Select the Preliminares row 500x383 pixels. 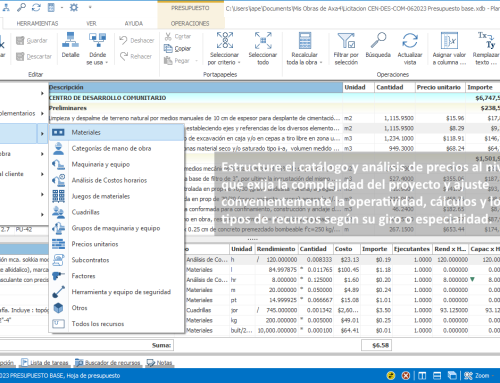click(x=274, y=108)
